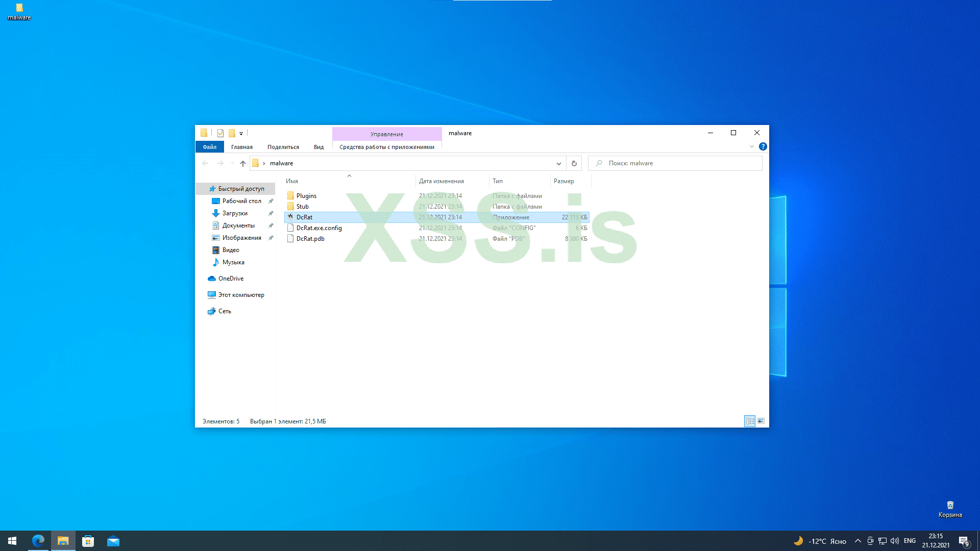
Task: Select the DcRat.exe.config file
Action: (319, 228)
